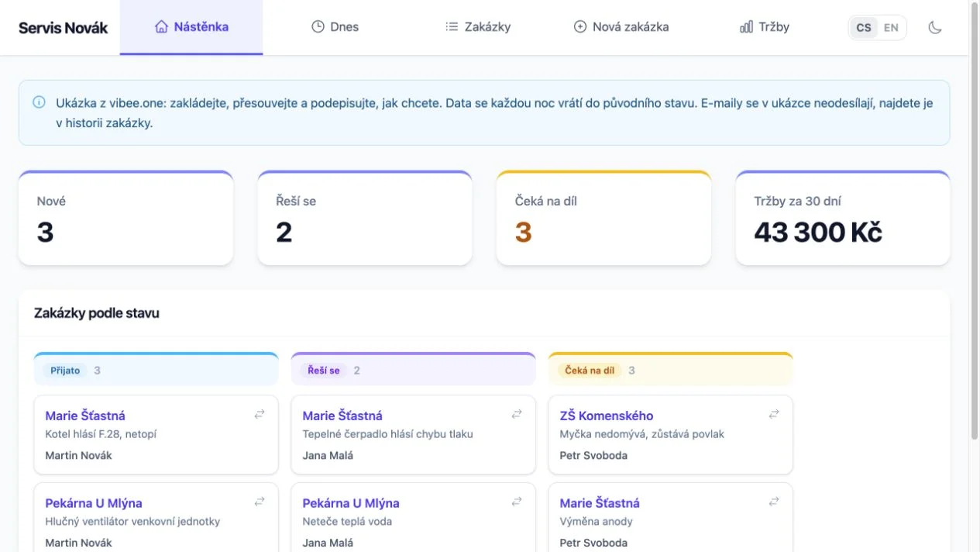The height and width of the screenshot is (552, 980).
Task: Click the bar chart icon beside Tržby
Action: pos(746,27)
